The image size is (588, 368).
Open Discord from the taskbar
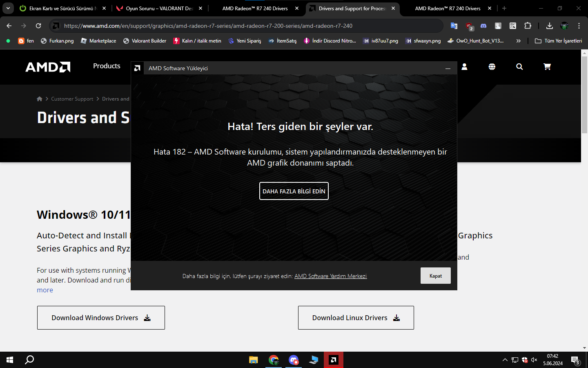[x=294, y=360]
